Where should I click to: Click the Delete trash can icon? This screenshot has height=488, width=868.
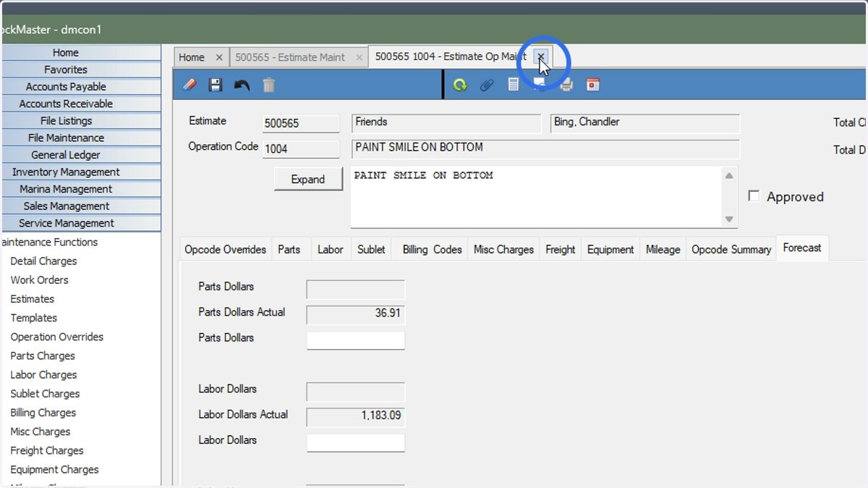(268, 85)
